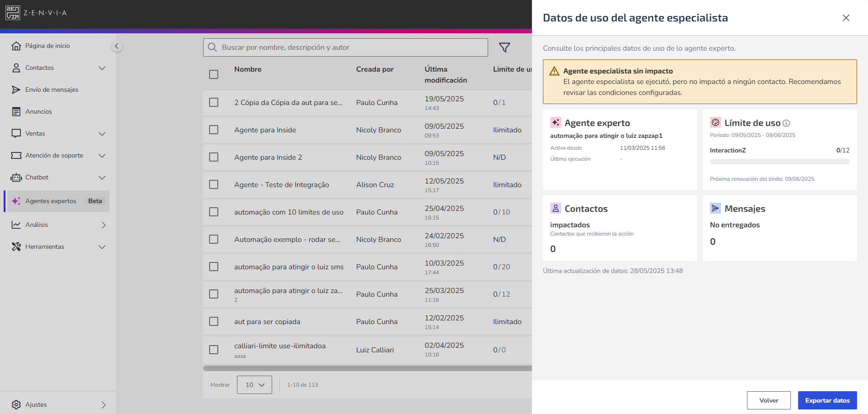This screenshot has width=868, height=414.
Task: Open Agentes expertos Beta menu item
Action: click(x=58, y=201)
